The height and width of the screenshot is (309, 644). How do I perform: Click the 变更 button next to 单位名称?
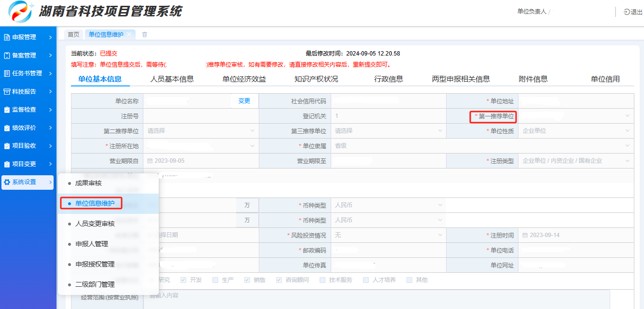point(244,101)
